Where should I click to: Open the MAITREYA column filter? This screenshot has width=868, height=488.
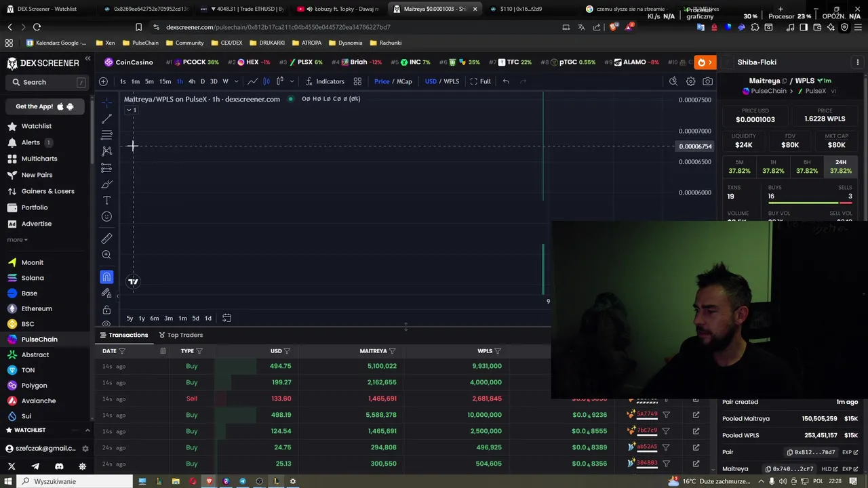[x=392, y=351]
